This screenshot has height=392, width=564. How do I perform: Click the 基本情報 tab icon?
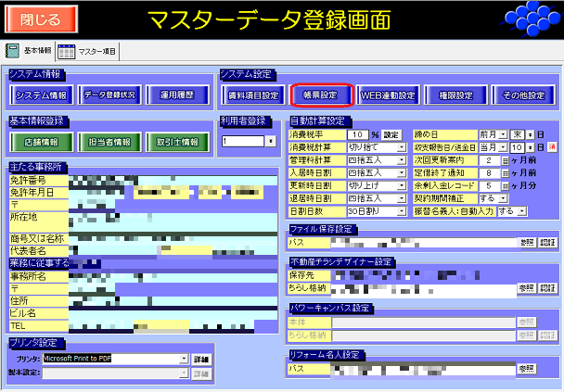13,51
